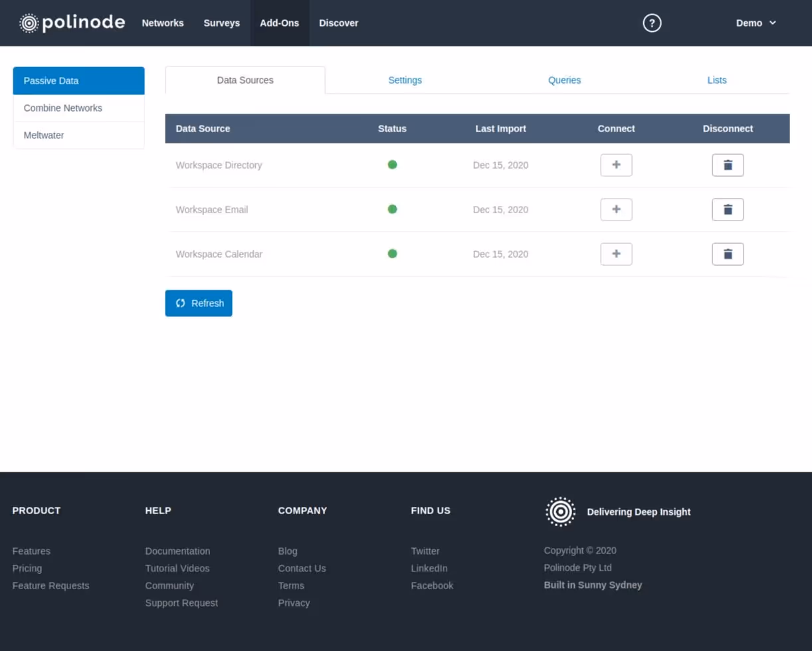
Task: Switch to the Lists tab
Action: click(717, 80)
